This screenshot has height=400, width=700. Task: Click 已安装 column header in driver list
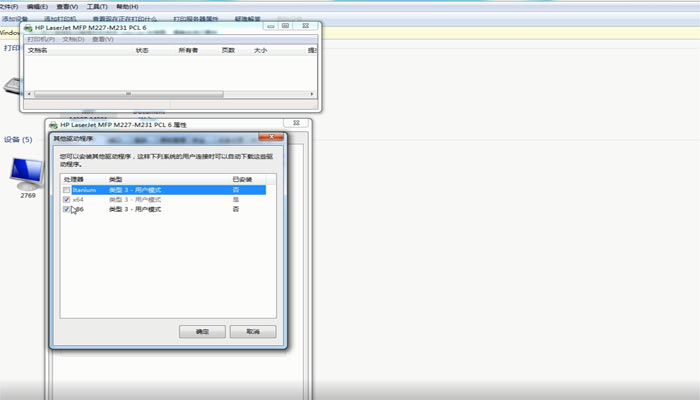[x=242, y=179]
